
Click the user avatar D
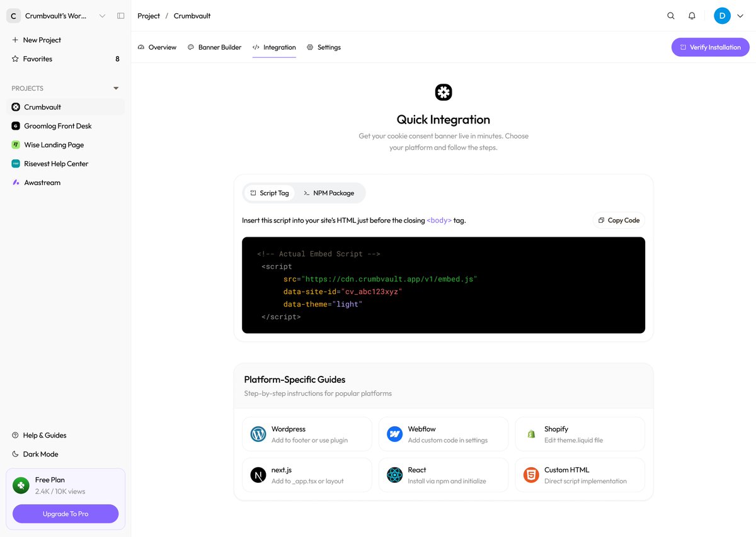pos(722,16)
